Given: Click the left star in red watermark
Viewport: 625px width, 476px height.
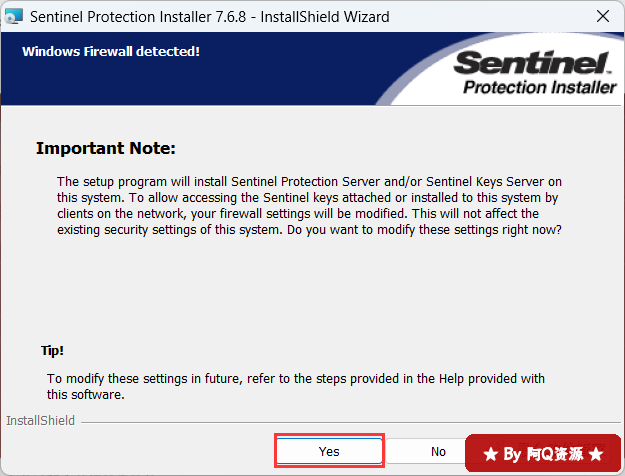Looking at the screenshot, I should coord(490,454).
